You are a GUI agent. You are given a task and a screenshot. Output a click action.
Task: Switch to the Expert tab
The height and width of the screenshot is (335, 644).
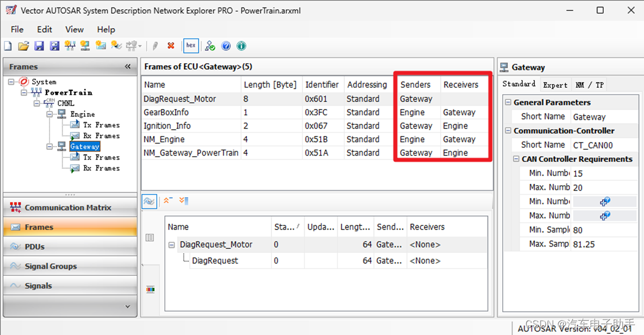(555, 85)
